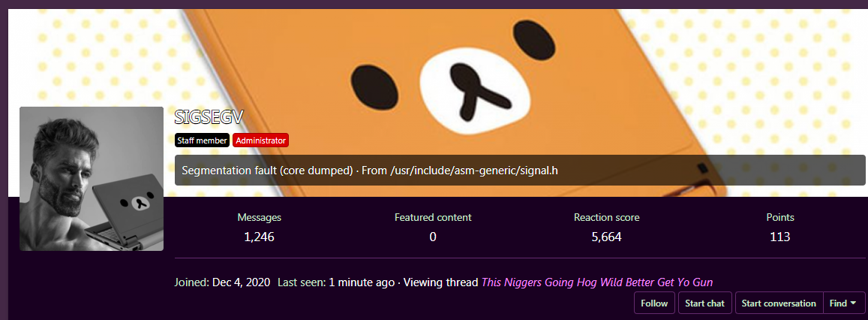Viewport: 868px width, 320px height.
Task: Click the 113 points value
Action: click(x=780, y=237)
